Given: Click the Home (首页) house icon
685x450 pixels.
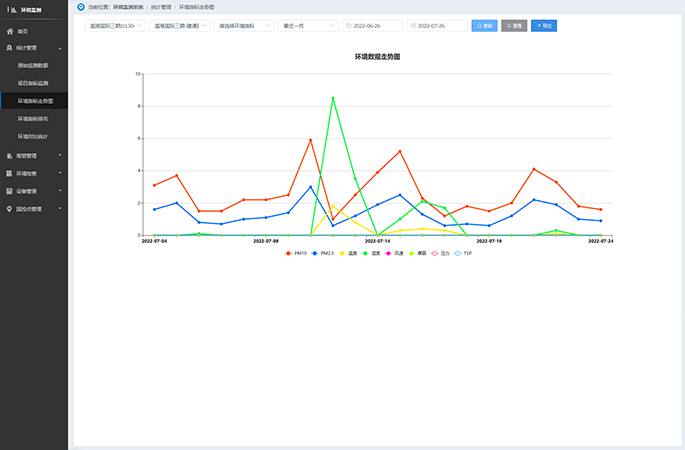Looking at the screenshot, I should pyautogui.click(x=9, y=32).
